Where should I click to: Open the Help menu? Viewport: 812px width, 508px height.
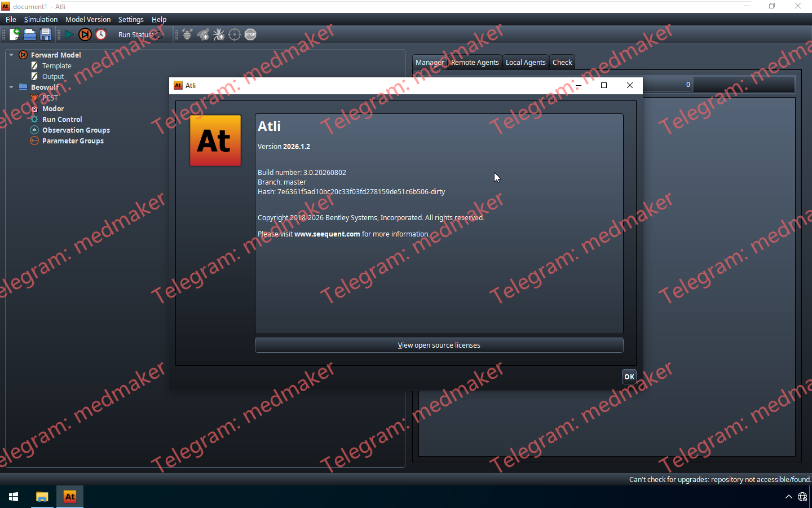[159, 19]
